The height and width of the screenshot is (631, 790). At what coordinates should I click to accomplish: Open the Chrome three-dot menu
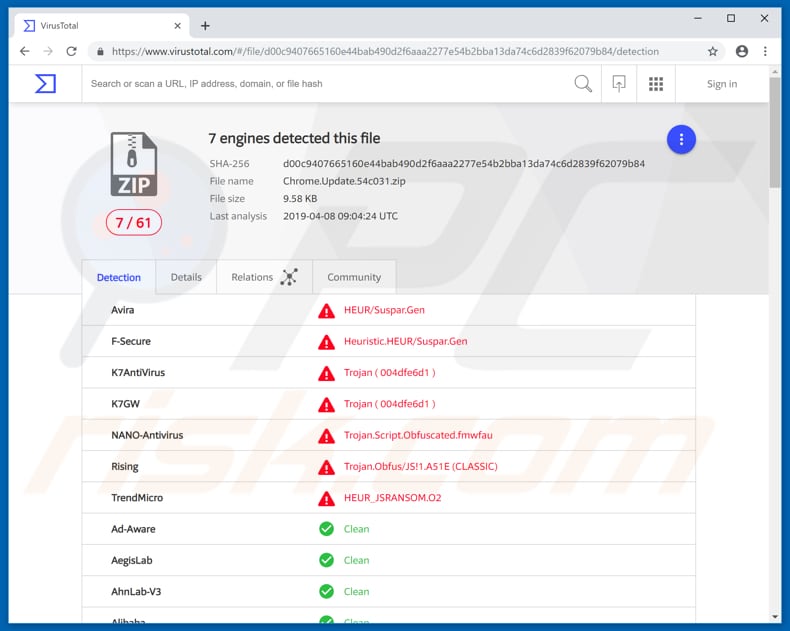(765, 51)
